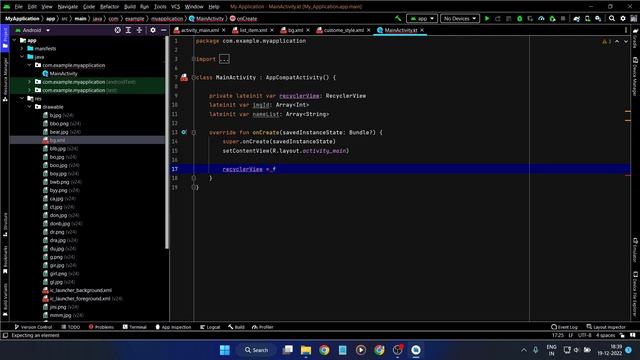Hide the Project panel with minus icon

coord(164,30)
